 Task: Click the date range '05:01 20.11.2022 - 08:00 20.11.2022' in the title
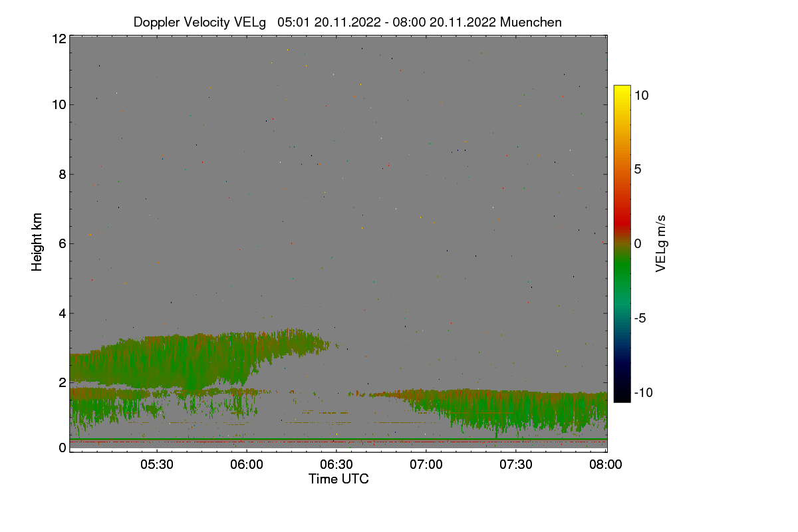tap(386, 22)
